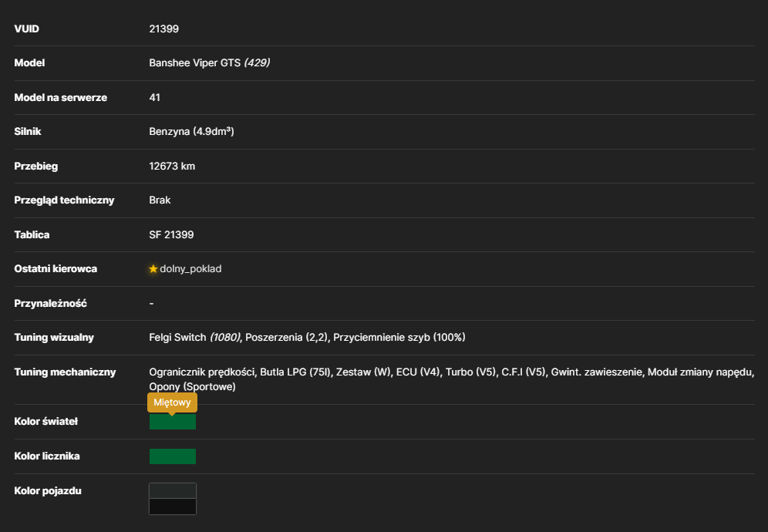The image size is (768, 532).
Task: Click the green Kolor świateł swatch
Action: [173, 422]
